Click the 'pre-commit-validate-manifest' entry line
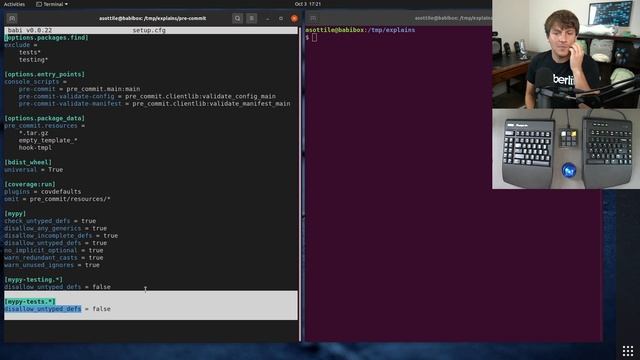640x360 pixels. tap(154, 104)
